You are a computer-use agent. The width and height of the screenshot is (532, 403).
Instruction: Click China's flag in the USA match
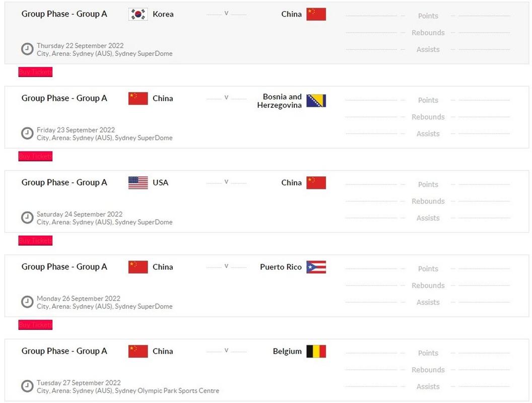316,183
